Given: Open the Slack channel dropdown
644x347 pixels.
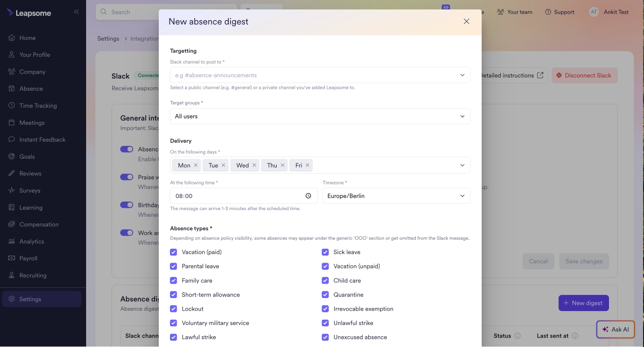Looking at the screenshot, I should (x=320, y=75).
